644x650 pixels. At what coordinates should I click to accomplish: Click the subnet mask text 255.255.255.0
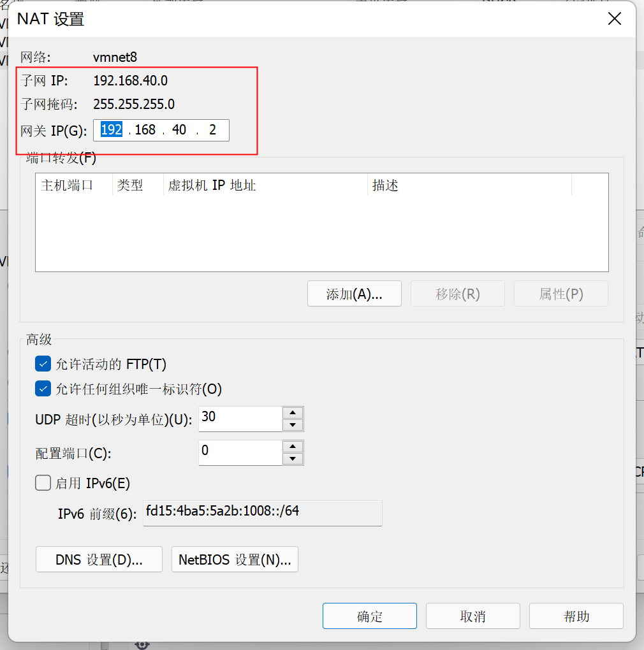click(x=133, y=104)
